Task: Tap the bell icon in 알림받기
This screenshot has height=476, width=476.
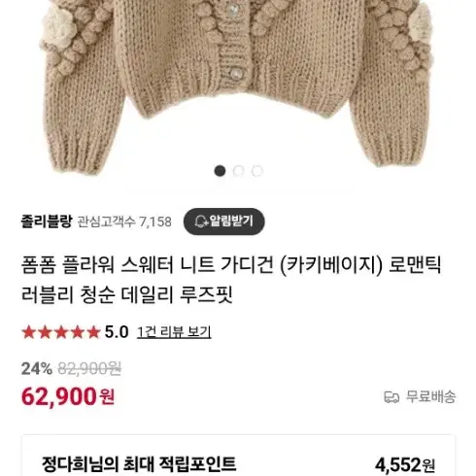Action: tap(201, 221)
